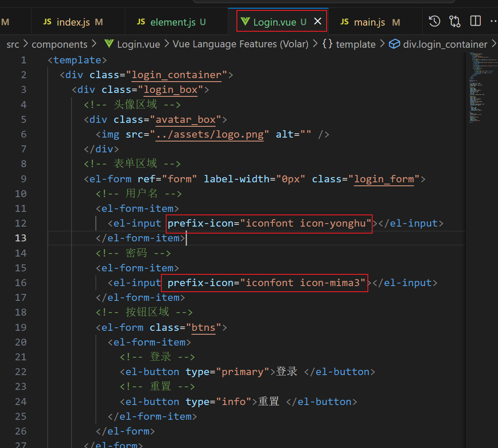Click line number 22 in the gutter
The height and width of the screenshot is (448, 498).
[x=21, y=372]
